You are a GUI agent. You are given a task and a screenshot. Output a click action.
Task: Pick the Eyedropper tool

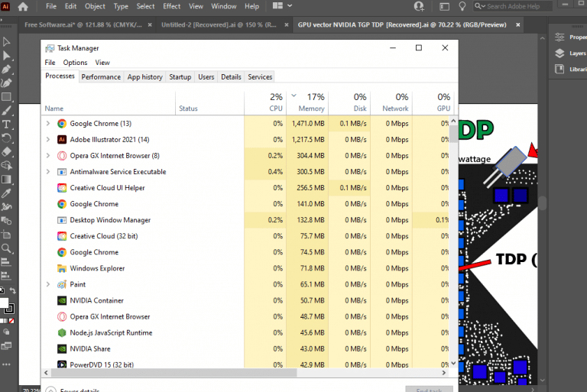[6, 193]
